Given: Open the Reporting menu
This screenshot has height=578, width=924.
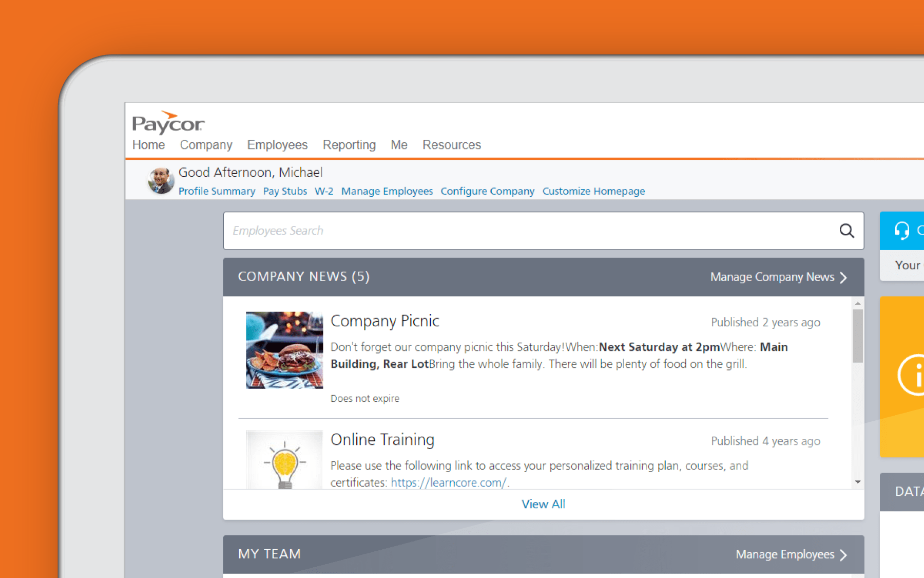Looking at the screenshot, I should tap(349, 145).
